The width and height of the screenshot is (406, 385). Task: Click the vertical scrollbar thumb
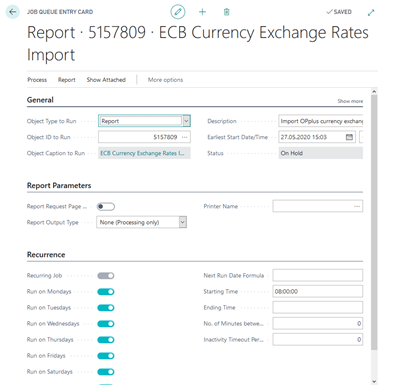tap(374, 222)
